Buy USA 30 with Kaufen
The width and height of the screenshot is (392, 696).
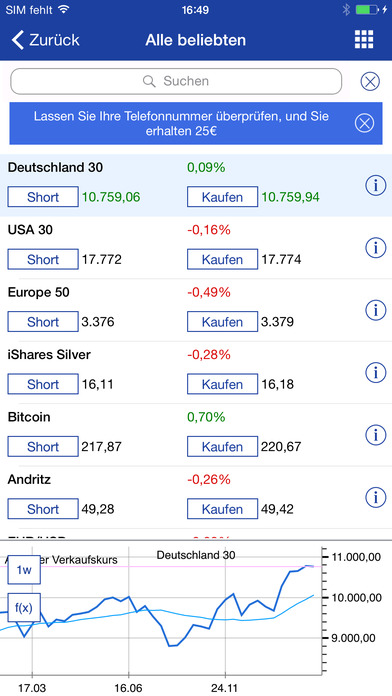pos(222,259)
